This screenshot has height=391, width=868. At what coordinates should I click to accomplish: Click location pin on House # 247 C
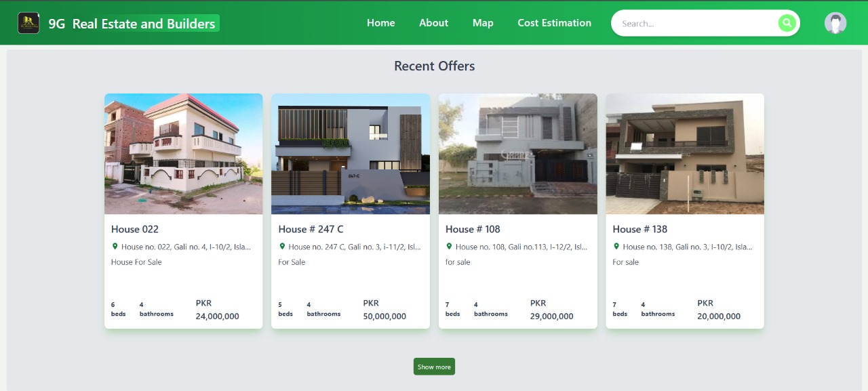[x=282, y=247]
